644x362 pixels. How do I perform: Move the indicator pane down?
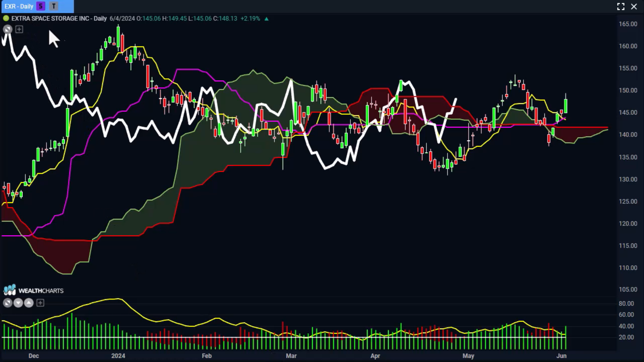(18, 303)
